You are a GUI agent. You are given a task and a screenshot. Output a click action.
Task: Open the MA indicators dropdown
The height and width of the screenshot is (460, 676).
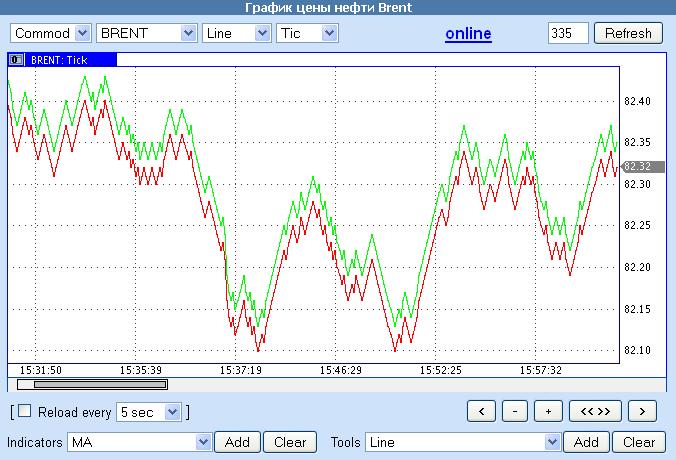pos(139,442)
